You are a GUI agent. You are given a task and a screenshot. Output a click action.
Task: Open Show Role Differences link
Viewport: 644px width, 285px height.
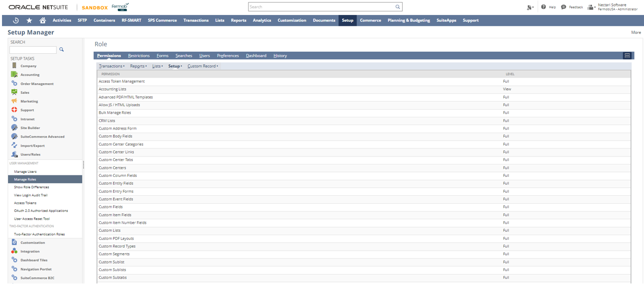[31, 187]
